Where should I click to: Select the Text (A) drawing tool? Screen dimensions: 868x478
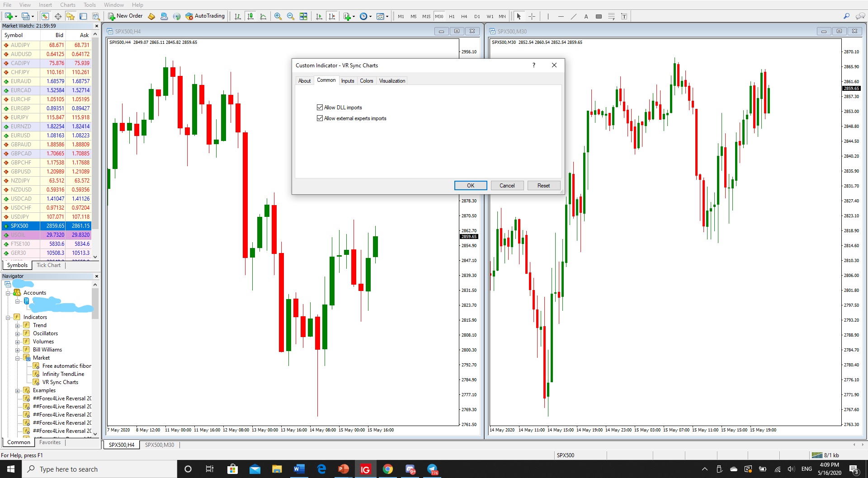(x=586, y=16)
